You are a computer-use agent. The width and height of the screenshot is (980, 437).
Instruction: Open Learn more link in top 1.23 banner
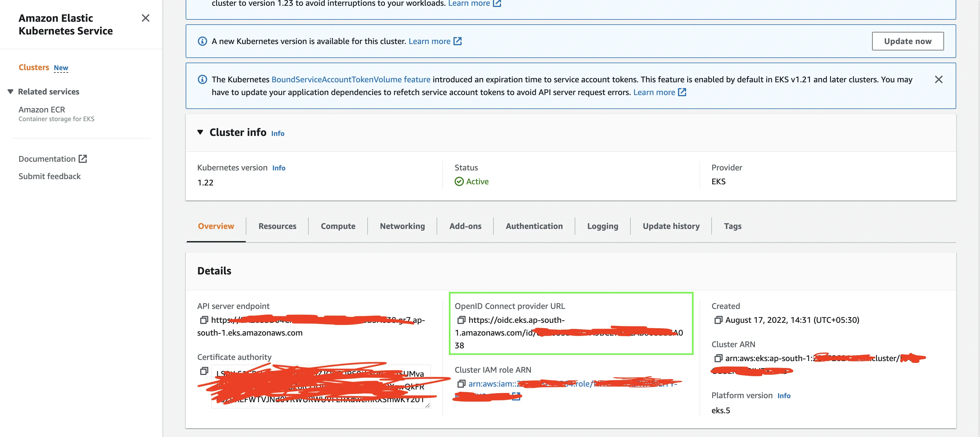[x=469, y=3]
